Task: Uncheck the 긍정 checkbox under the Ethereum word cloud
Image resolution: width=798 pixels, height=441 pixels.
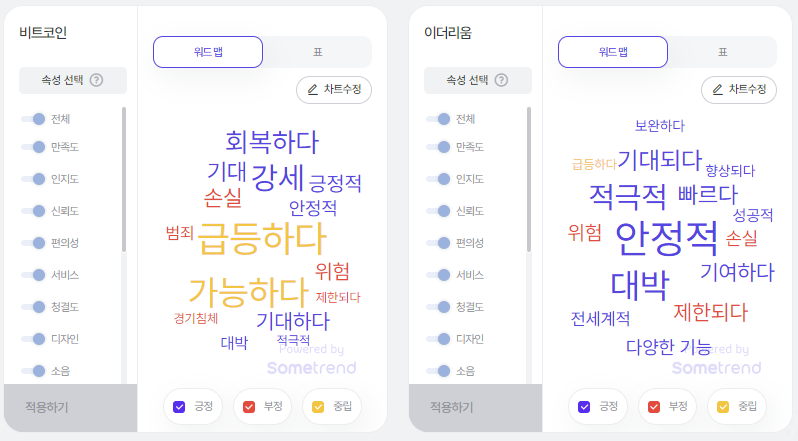Action: [x=584, y=407]
